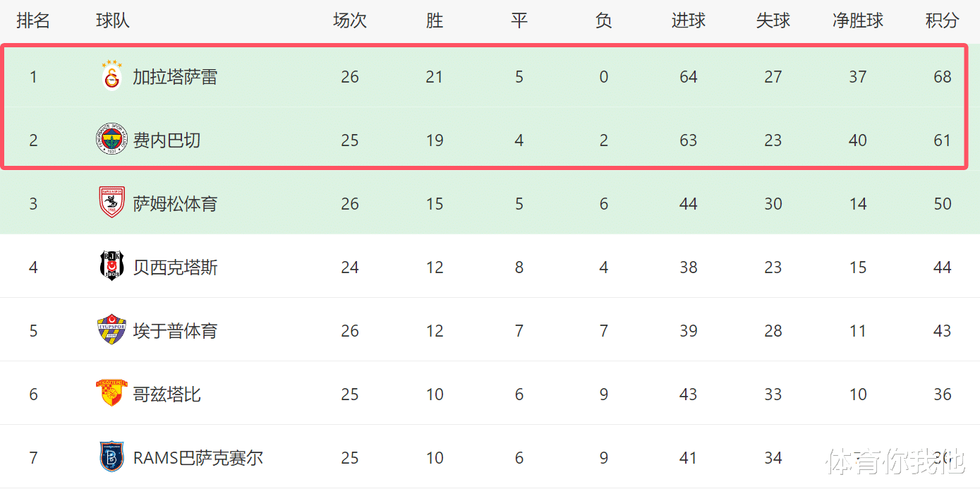Click the Göztepe club crest icon
Screen dimensions: 980x494
(111, 393)
